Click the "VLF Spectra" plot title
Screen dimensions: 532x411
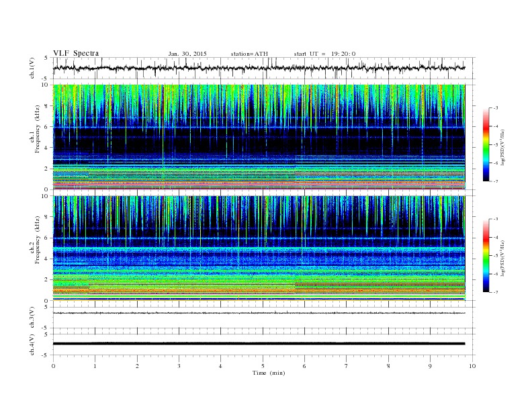click(76, 53)
